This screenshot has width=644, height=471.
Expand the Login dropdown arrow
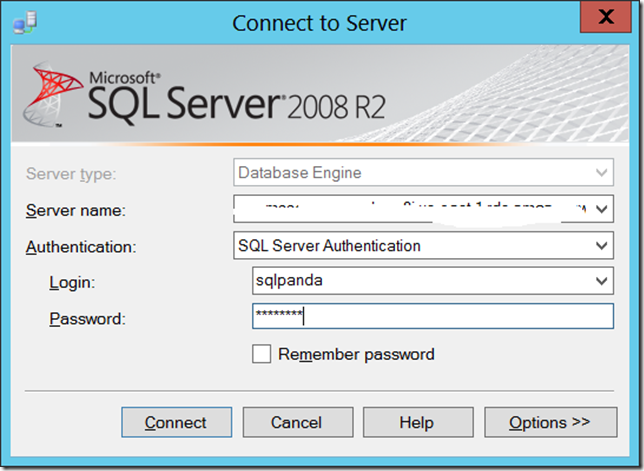[x=600, y=281]
